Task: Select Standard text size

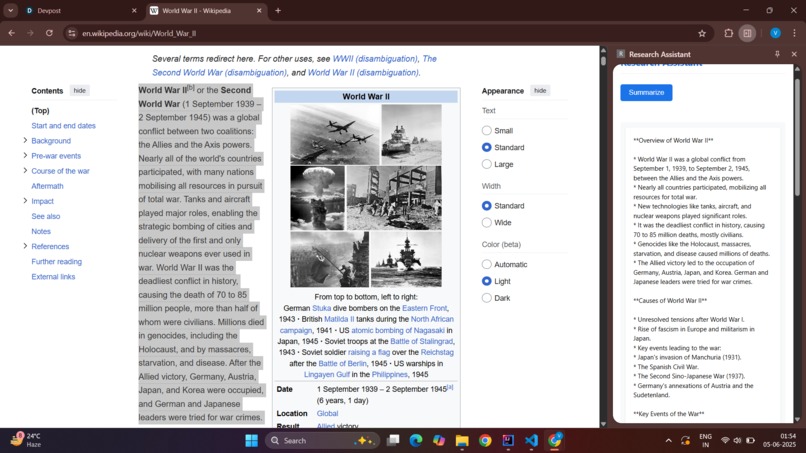Action: tap(486, 147)
